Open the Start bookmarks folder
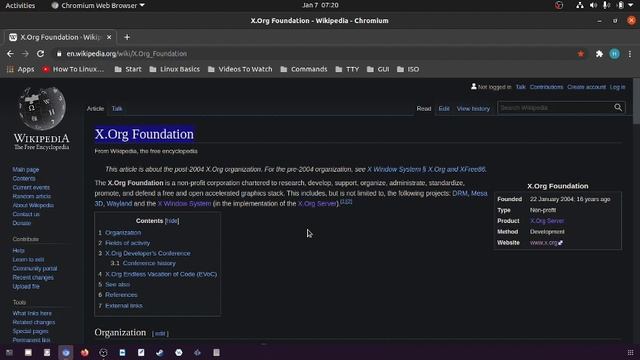The image size is (640, 360). (x=128, y=69)
